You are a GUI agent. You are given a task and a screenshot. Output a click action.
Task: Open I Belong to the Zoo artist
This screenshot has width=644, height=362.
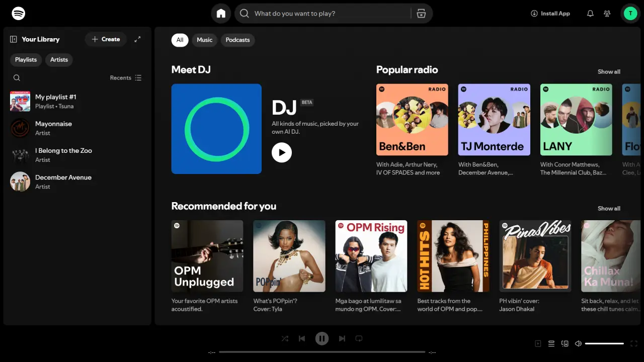(78, 155)
